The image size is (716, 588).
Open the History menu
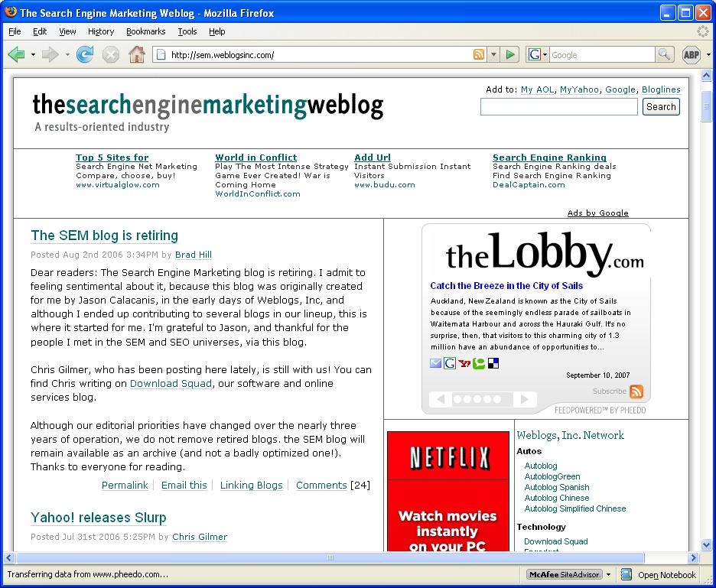pyautogui.click(x=101, y=31)
